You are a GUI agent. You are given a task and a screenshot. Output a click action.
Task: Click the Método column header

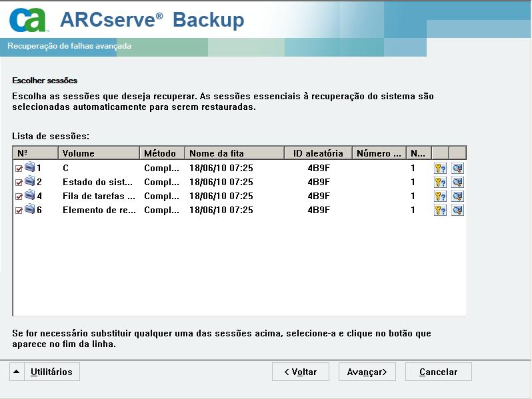[160, 153]
